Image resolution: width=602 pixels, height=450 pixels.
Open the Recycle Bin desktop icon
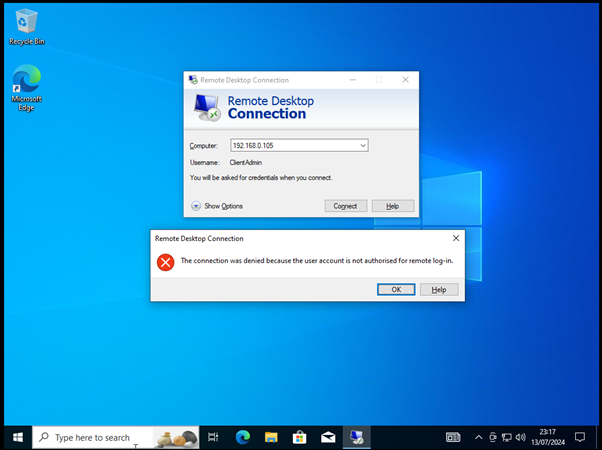click(26, 22)
